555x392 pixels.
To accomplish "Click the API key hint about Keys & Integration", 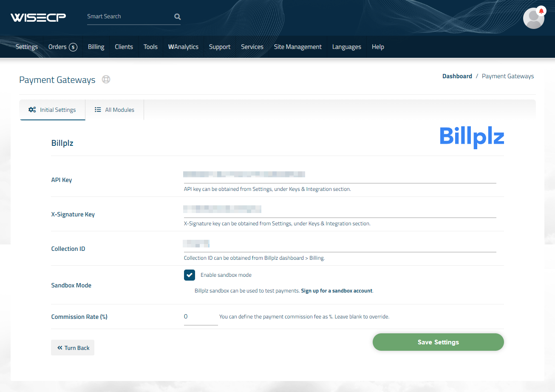I will click(267, 189).
